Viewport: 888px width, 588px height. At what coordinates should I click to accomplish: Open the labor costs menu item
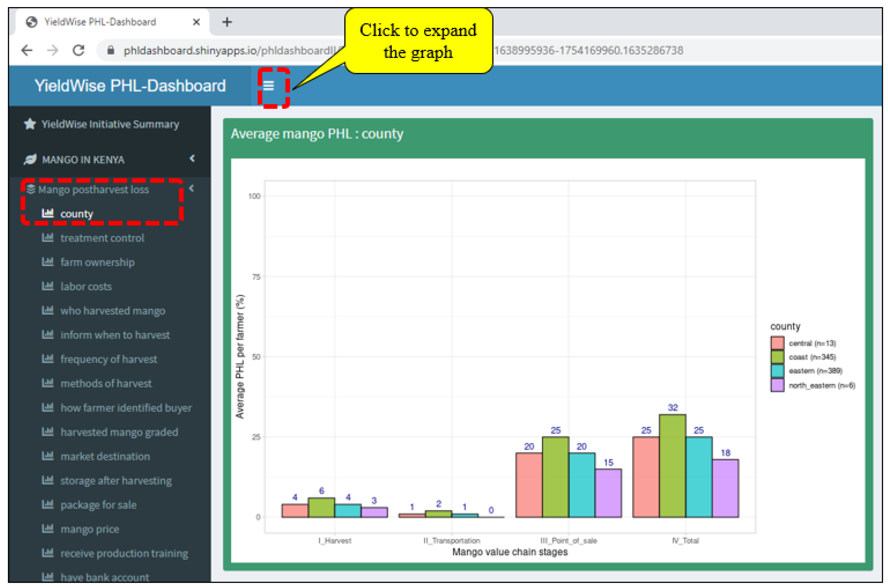pos(86,287)
